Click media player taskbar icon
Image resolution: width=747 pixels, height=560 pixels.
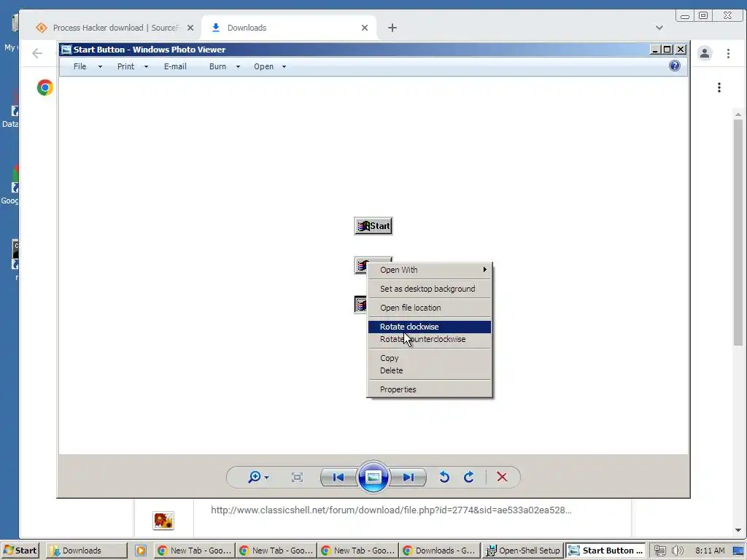pyautogui.click(x=141, y=551)
